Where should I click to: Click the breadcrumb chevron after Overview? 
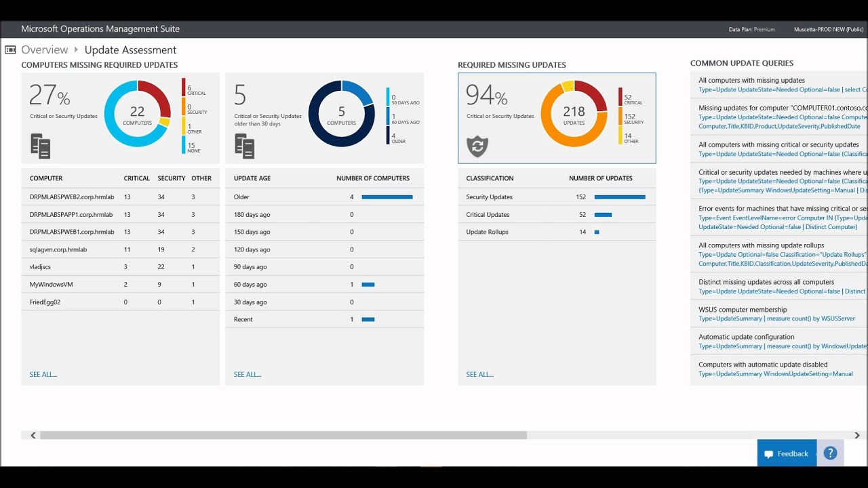coord(76,49)
